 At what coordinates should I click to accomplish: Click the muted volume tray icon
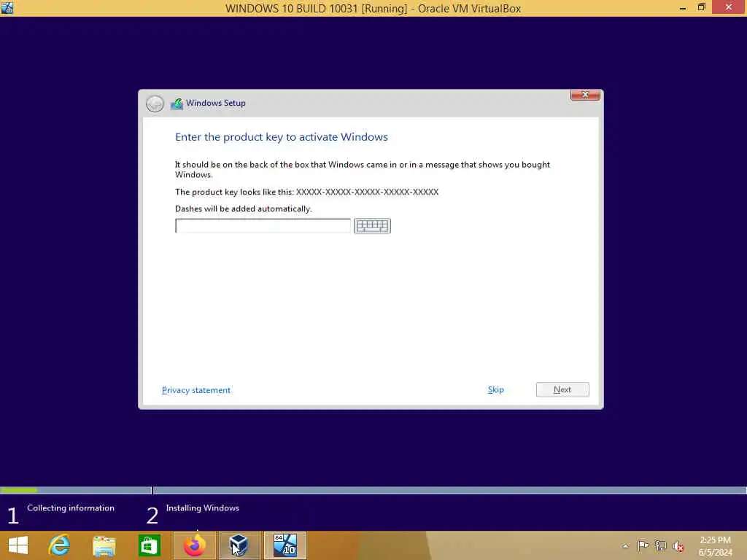point(678,546)
